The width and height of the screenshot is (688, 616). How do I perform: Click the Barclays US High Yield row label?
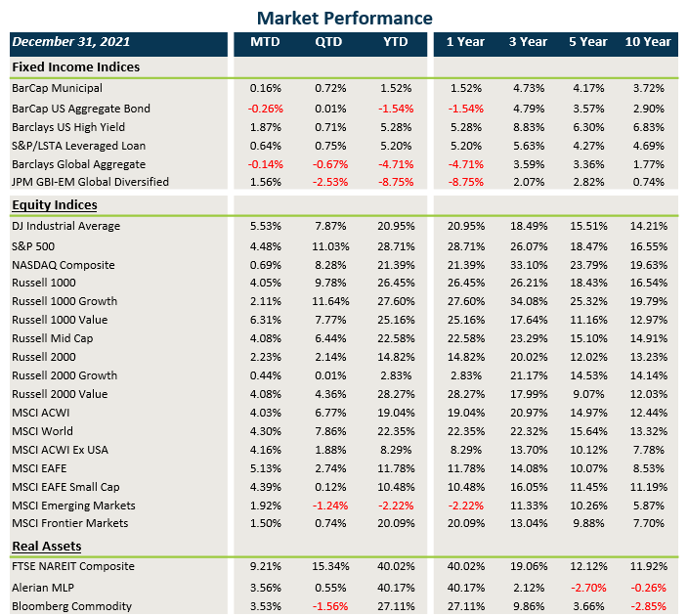tap(68, 127)
